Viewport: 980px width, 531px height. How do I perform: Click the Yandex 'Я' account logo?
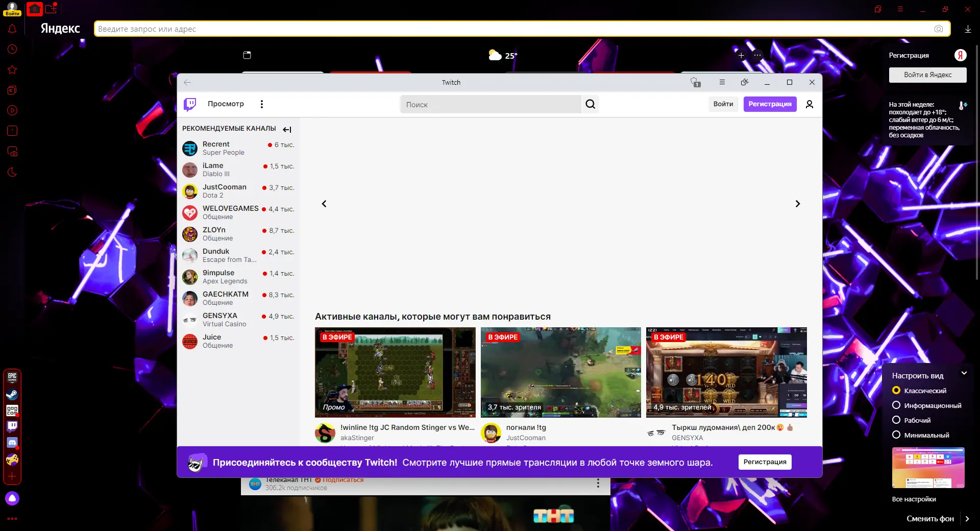coord(961,55)
